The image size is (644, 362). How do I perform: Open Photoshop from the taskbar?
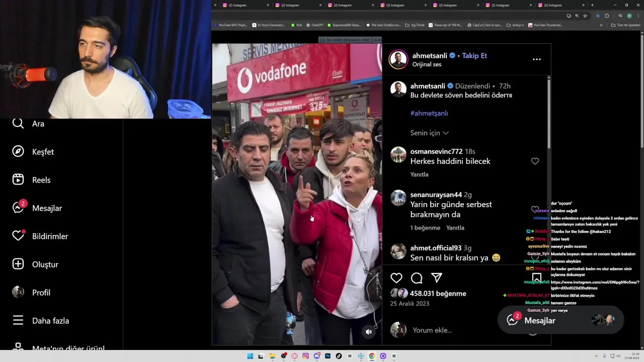point(328,356)
